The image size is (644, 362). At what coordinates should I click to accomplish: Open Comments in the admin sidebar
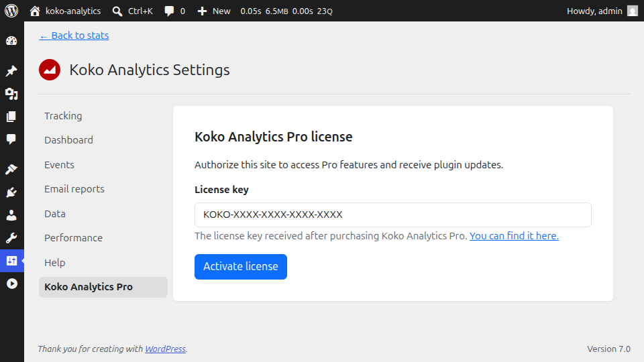[x=11, y=139]
